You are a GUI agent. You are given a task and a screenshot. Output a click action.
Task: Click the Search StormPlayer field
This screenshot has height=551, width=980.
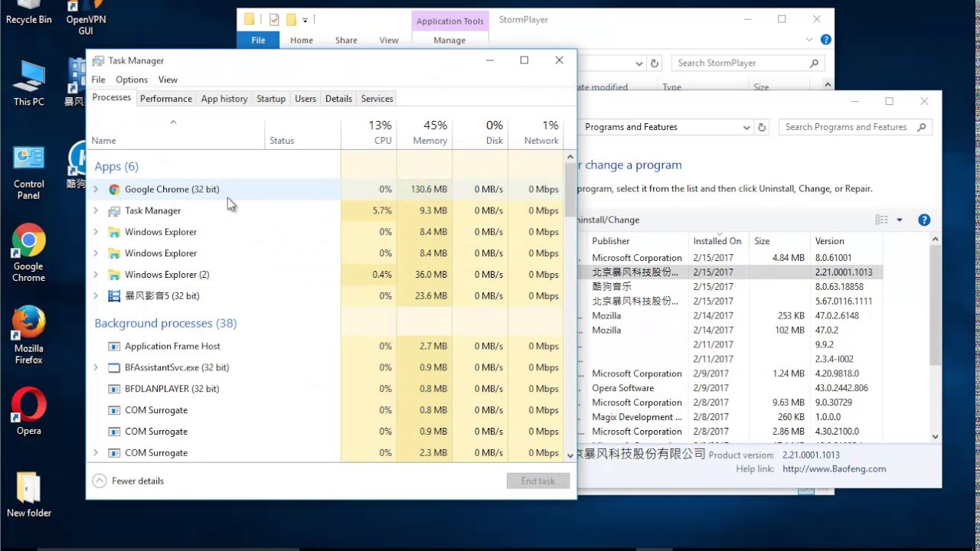pos(748,64)
